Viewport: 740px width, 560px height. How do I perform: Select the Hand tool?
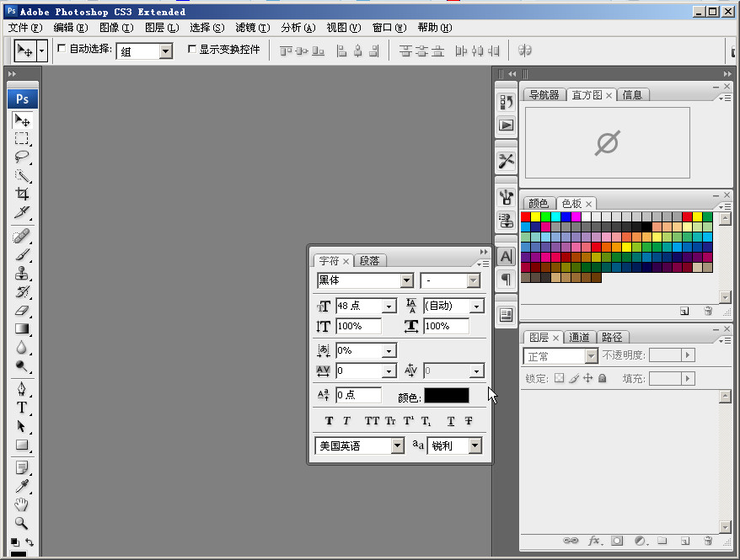tap(23, 504)
